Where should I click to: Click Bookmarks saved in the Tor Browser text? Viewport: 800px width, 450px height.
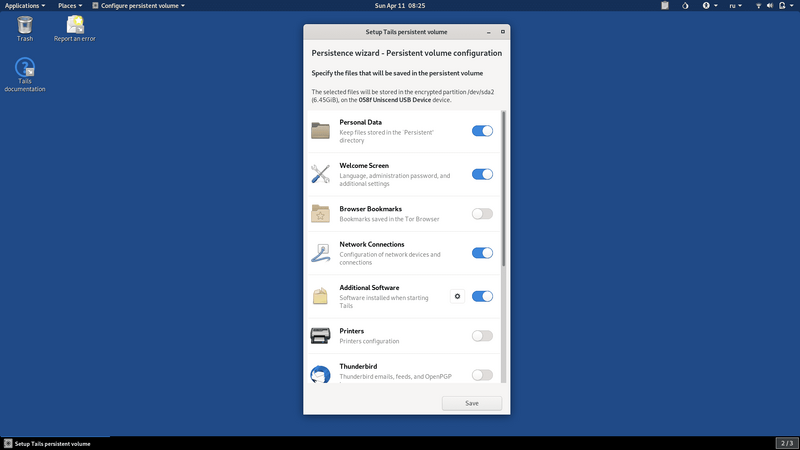(x=389, y=219)
